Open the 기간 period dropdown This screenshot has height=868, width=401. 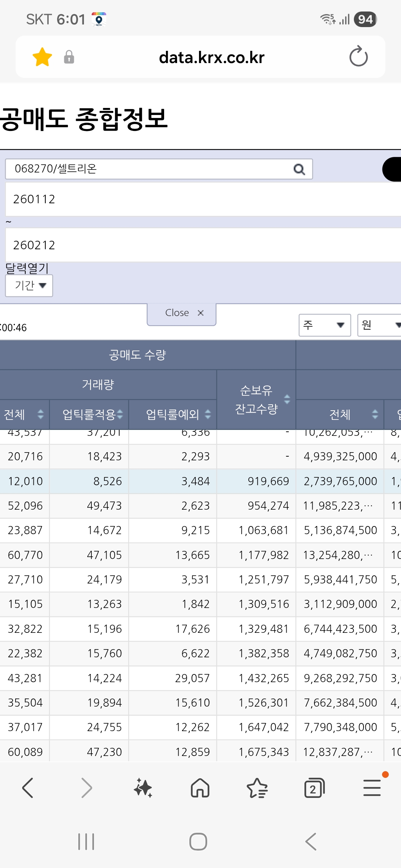(29, 286)
